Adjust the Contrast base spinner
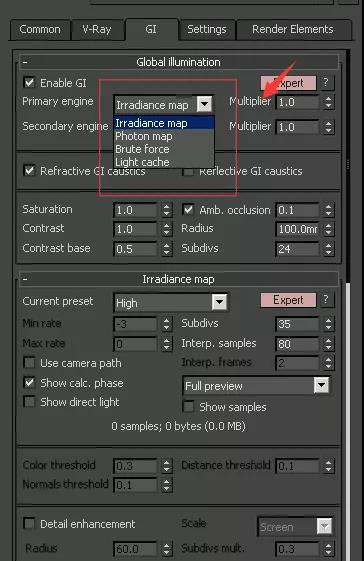The height and width of the screenshot is (561, 364). (166, 249)
